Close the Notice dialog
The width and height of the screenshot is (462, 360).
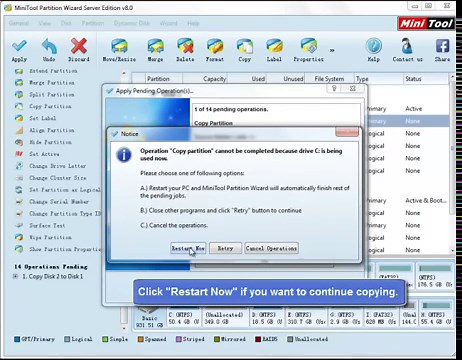click(347, 132)
